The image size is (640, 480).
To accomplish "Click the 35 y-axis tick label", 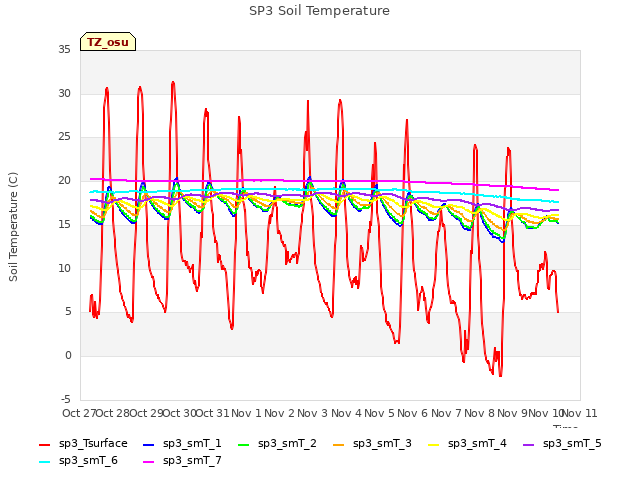I will (64, 50).
